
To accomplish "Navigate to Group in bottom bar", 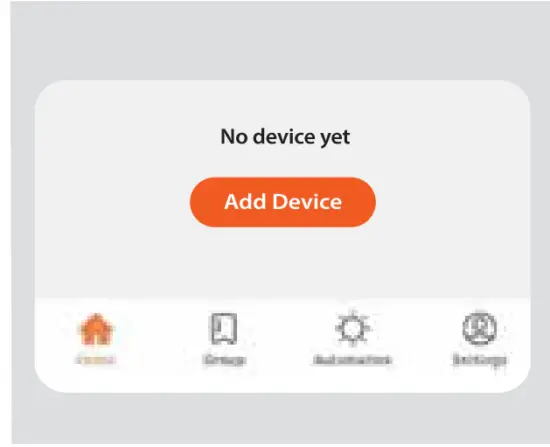I will 224,339.
